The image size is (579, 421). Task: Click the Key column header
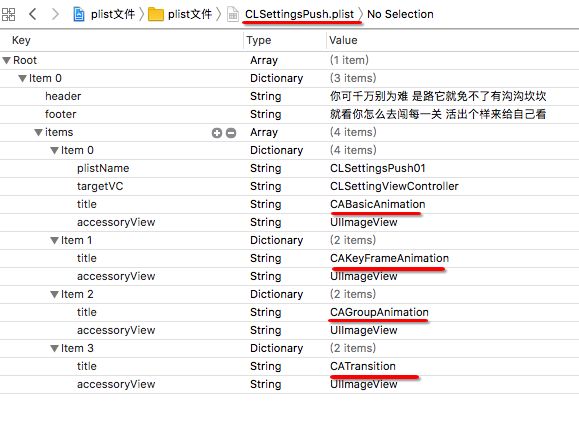coord(21,40)
